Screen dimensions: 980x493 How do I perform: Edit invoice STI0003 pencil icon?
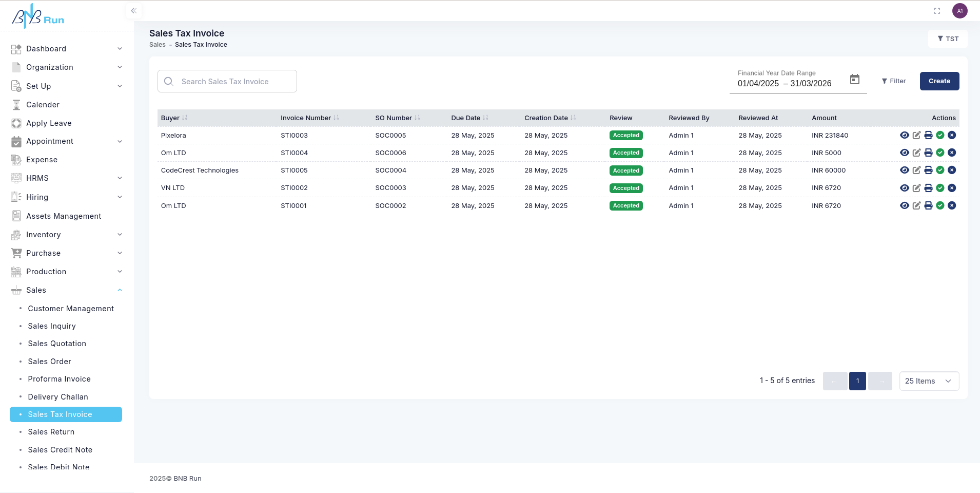(x=916, y=135)
